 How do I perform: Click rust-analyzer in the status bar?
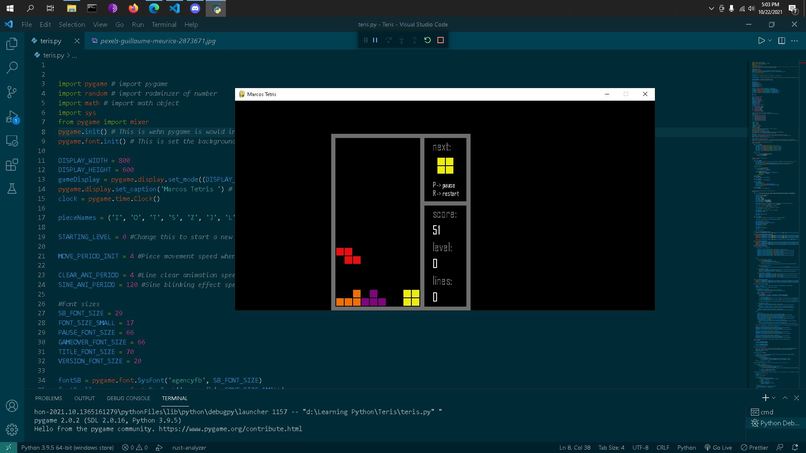[x=189, y=447]
